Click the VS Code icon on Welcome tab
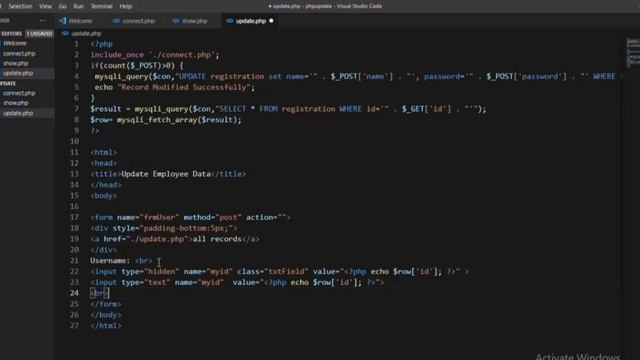This screenshot has height=360, width=640. pyautogui.click(x=62, y=20)
